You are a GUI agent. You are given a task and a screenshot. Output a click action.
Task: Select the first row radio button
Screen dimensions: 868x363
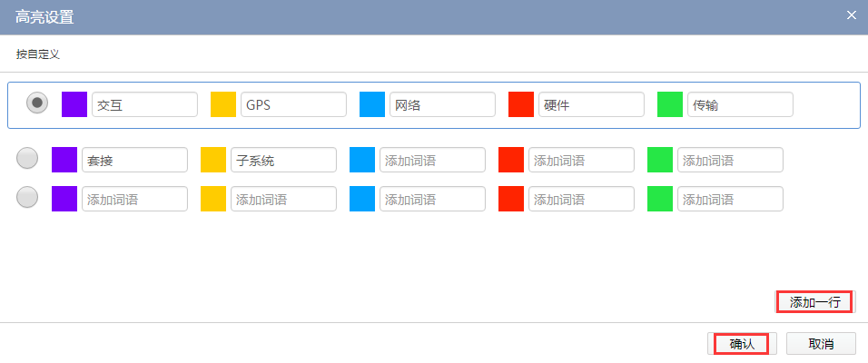point(37,103)
